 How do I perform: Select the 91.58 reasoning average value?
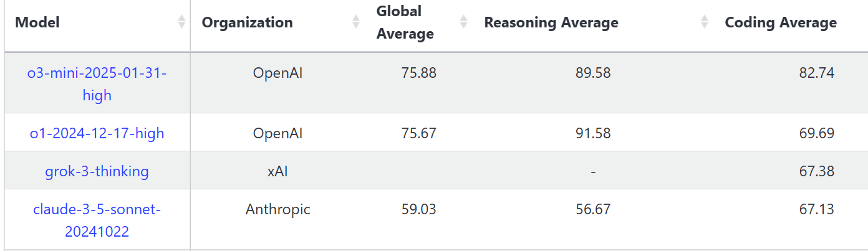[x=593, y=133]
